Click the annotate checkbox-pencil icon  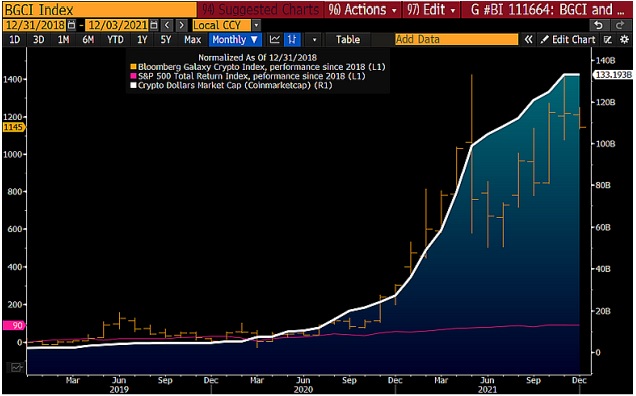(608, 39)
